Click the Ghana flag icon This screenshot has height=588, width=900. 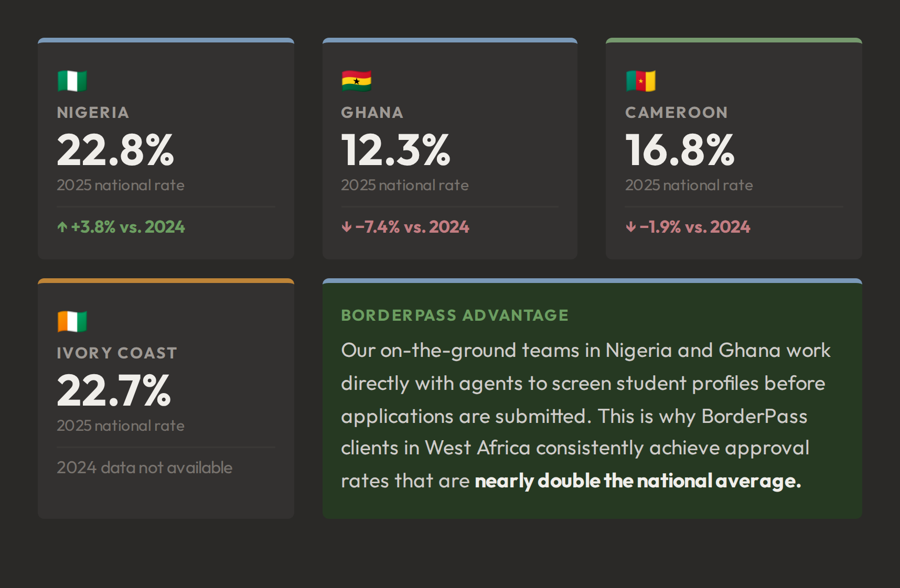point(356,81)
